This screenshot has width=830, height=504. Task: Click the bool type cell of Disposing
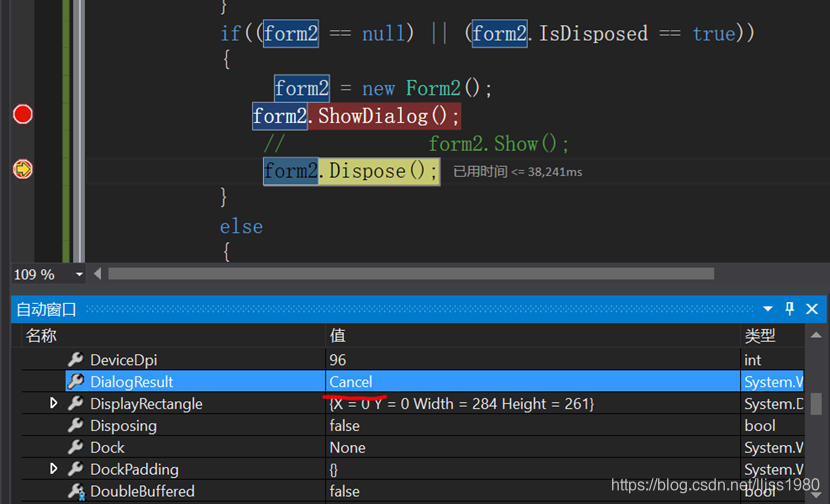pyautogui.click(x=760, y=426)
